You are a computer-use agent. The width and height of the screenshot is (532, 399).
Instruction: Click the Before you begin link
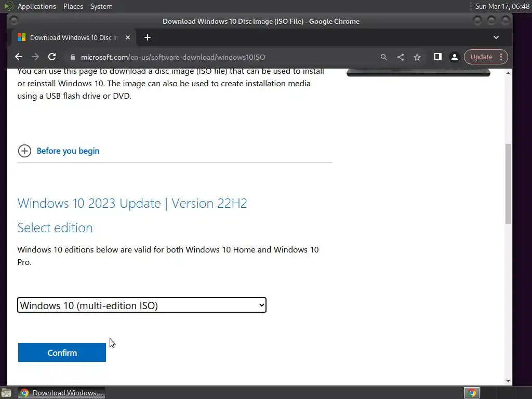(68, 151)
